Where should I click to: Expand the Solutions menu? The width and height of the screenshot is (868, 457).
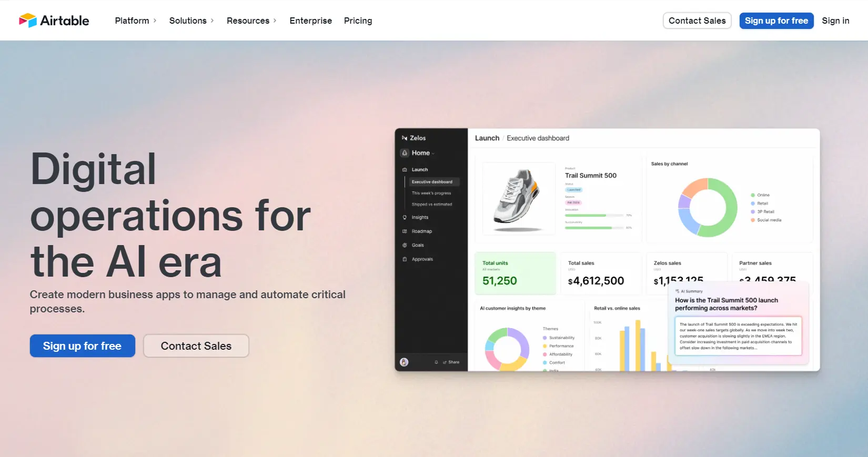pyautogui.click(x=191, y=21)
